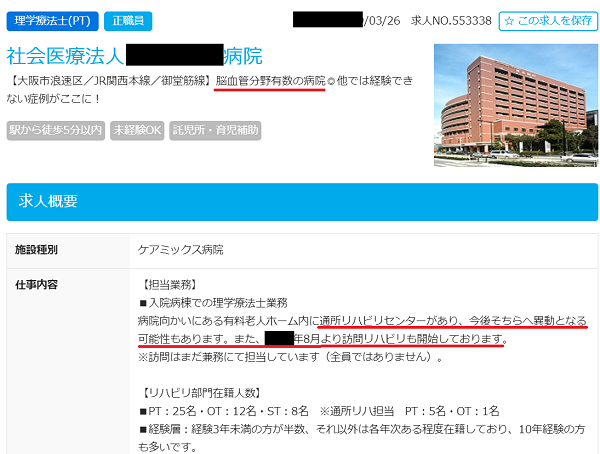Click the 託児所・育児補助 tag

pos(215,131)
